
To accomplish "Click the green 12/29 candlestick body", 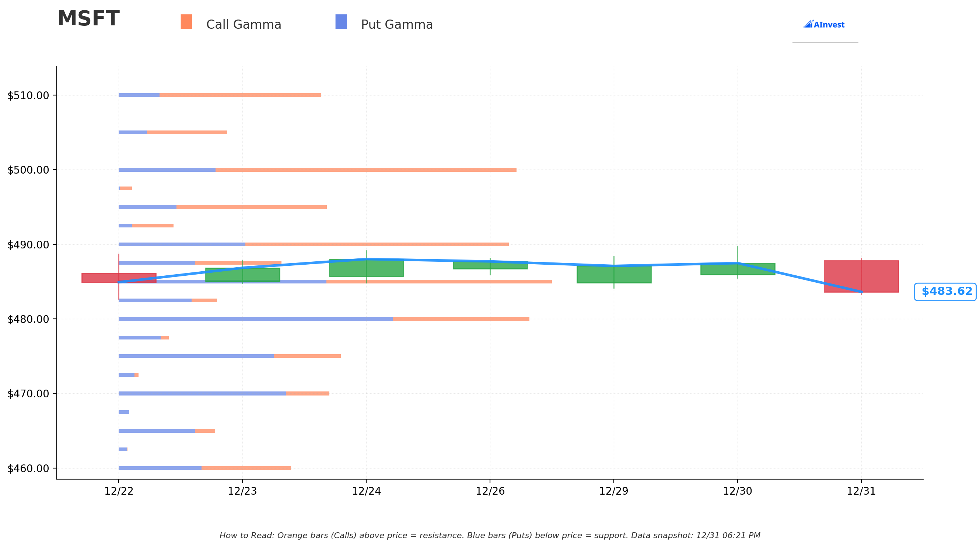I will (x=614, y=274).
